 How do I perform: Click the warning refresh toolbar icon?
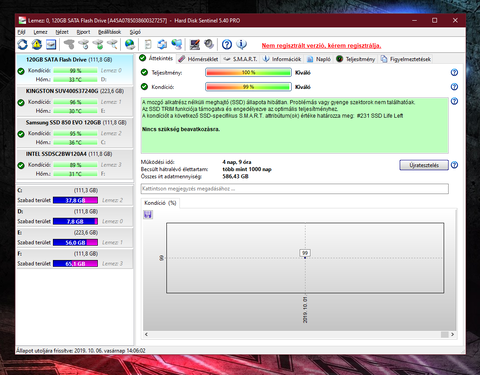(x=37, y=44)
